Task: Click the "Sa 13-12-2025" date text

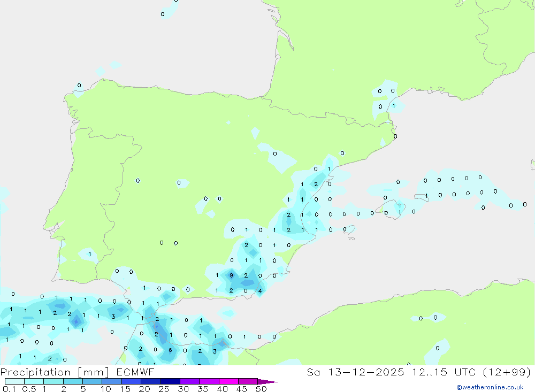Action: [355, 372]
